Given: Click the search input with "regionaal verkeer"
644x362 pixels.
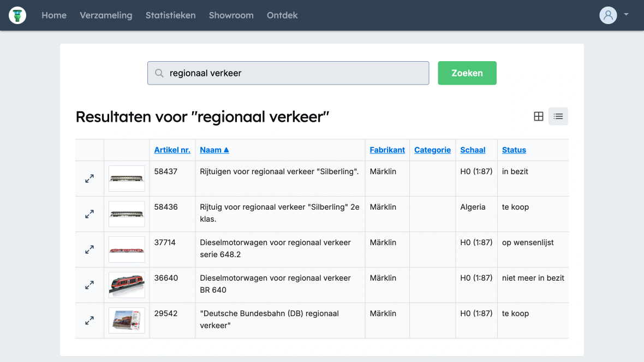Looking at the screenshot, I should (295, 73).
